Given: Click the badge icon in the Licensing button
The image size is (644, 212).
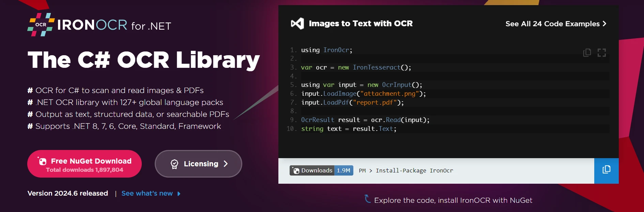Looking at the screenshot, I should [x=174, y=164].
